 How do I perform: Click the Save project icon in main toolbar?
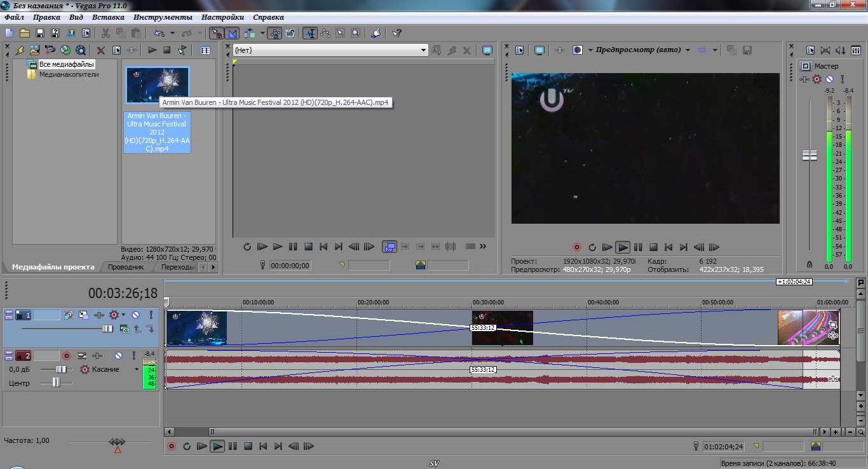pos(40,33)
